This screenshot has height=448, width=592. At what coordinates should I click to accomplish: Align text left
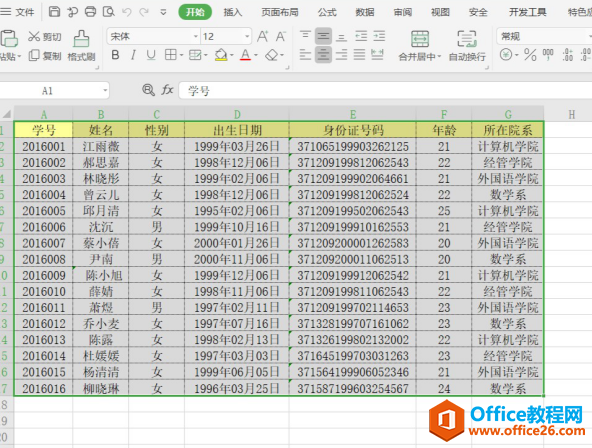click(x=305, y=55)
